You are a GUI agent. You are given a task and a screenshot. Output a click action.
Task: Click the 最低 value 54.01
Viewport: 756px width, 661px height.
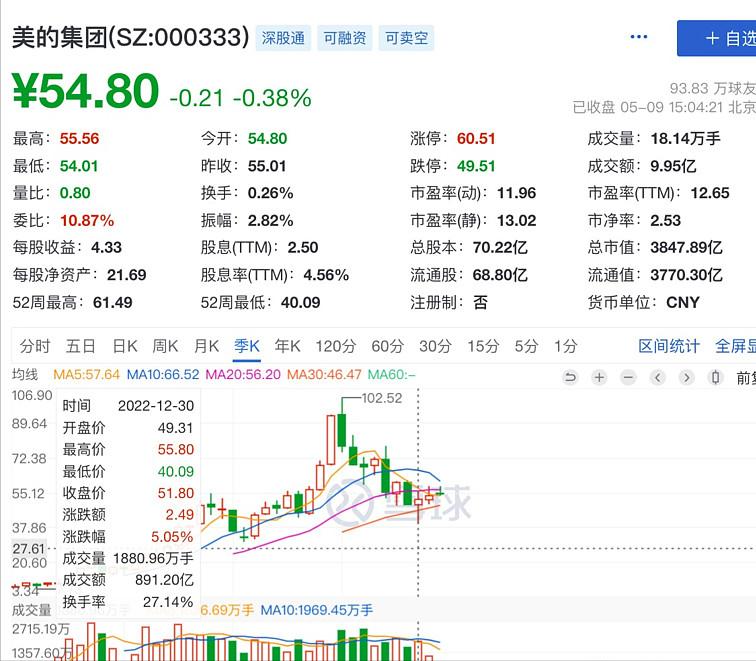[x=79, y=166]
